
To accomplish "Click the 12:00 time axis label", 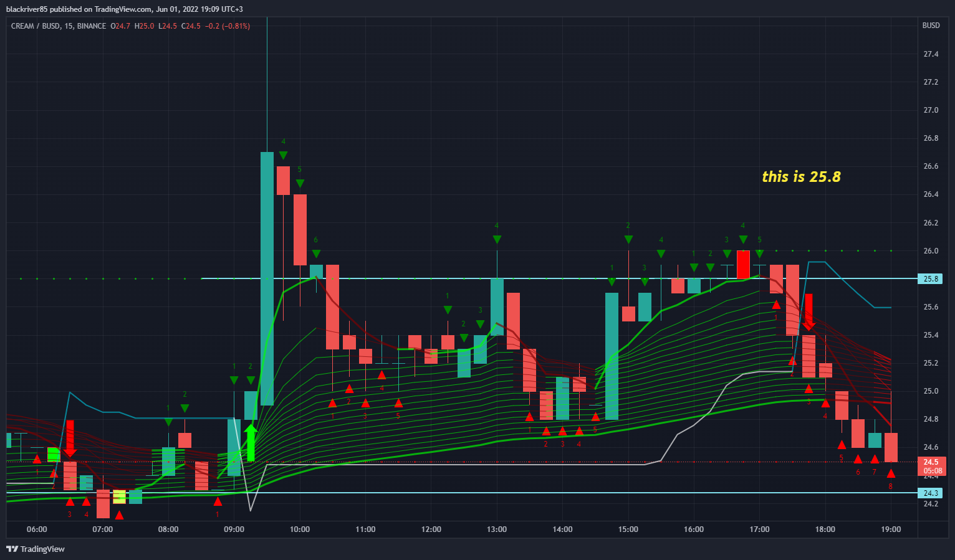I will pos(431,529).
